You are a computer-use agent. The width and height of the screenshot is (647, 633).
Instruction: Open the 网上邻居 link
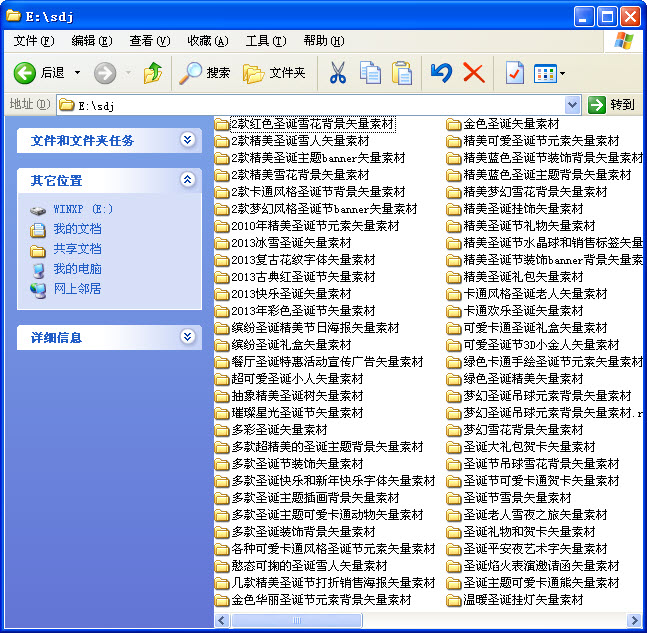tap(77, 288)
